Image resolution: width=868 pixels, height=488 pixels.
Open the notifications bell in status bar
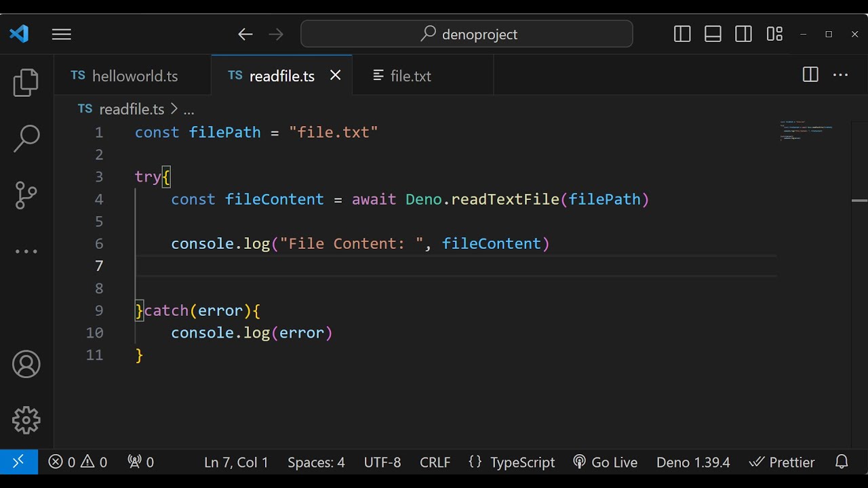842,462
